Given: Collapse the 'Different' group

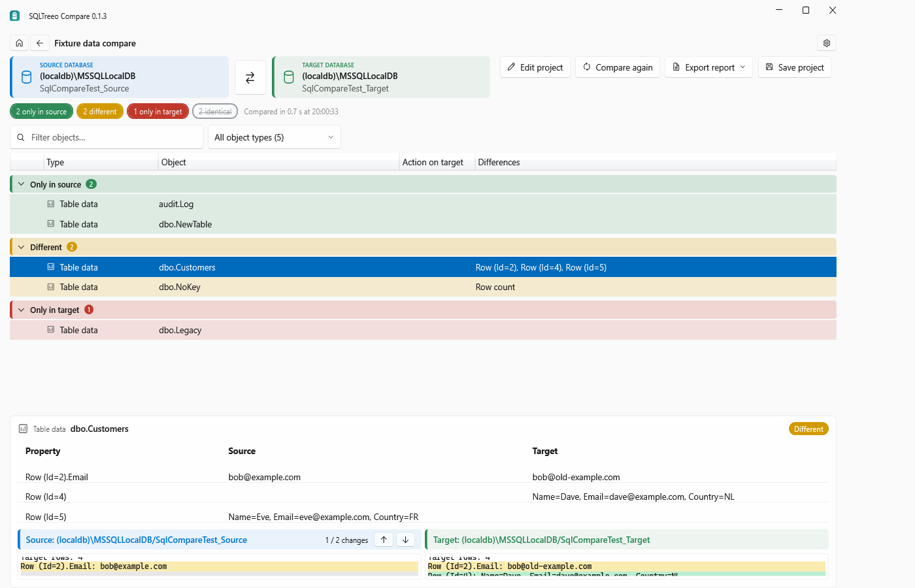Looking at the screenshot, I should tap(22, 247).
